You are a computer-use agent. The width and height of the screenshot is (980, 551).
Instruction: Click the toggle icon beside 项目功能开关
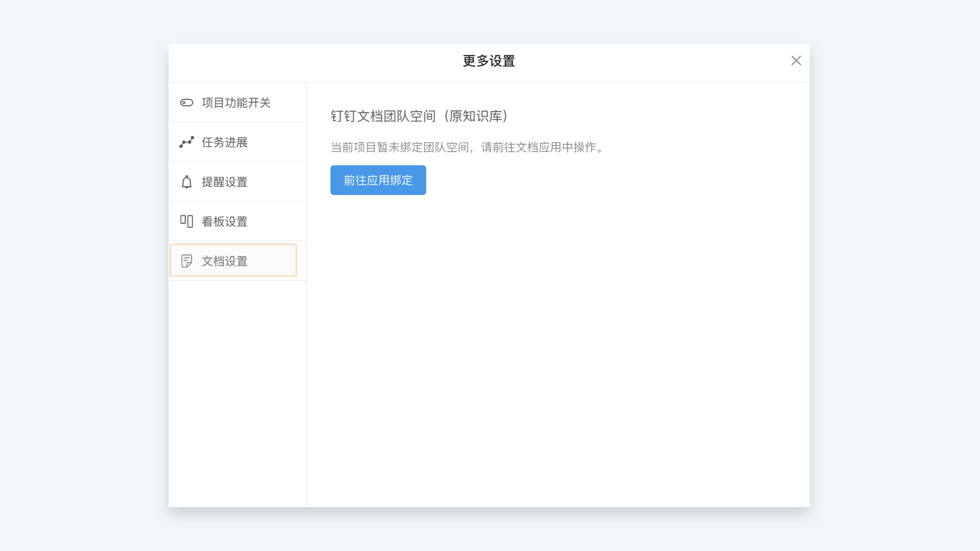pyautogui.click(x=186, y=103)
